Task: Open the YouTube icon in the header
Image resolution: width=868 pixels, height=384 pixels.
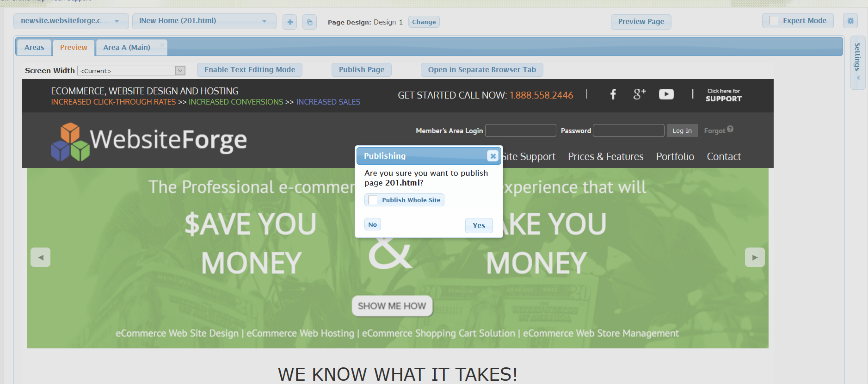Action: pos(666,94)
